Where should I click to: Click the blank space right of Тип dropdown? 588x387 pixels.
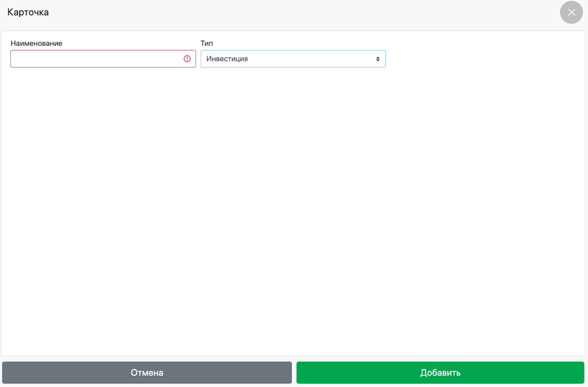coord(480,59)
